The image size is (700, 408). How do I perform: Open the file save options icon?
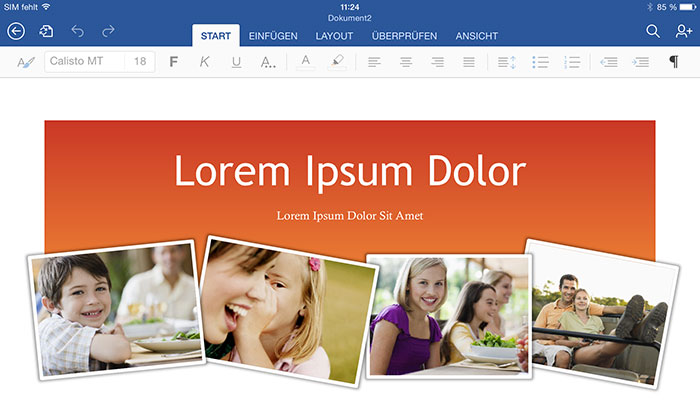click(x=46, y=31)
